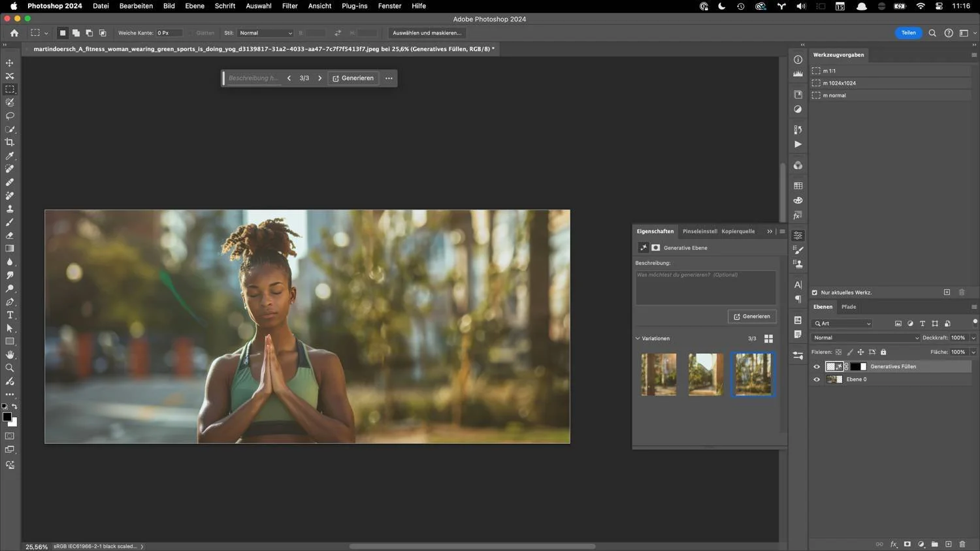Hide the Generatives Füllen layer
This screenshot has width=980, height=551.
817,367
